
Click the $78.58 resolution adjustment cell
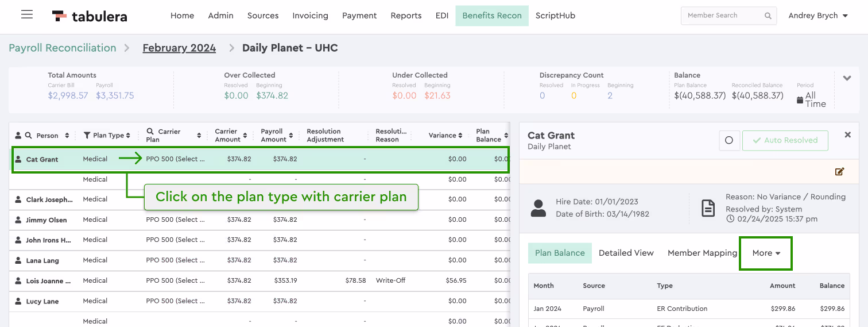(x=356, y=280)
